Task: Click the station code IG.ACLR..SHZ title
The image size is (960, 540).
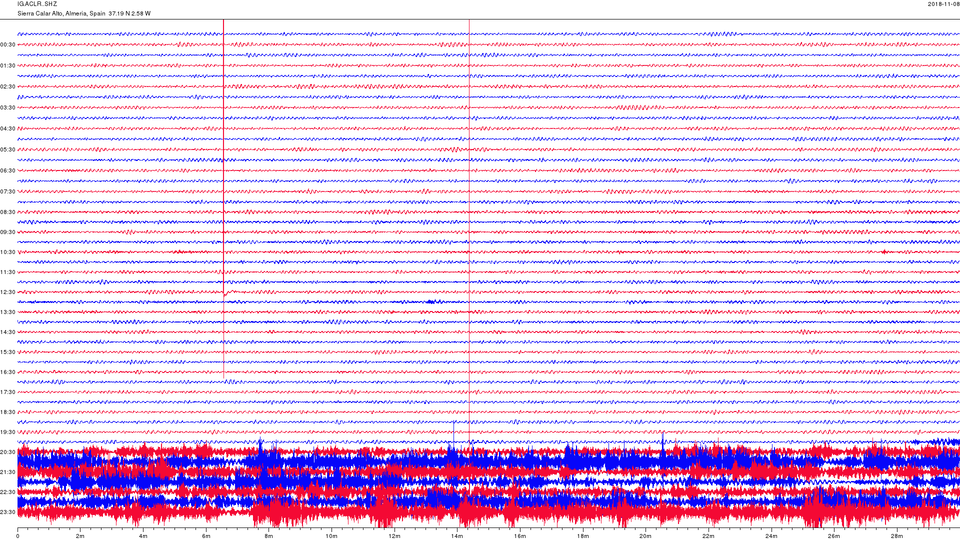Action: [x=37, y=4]
